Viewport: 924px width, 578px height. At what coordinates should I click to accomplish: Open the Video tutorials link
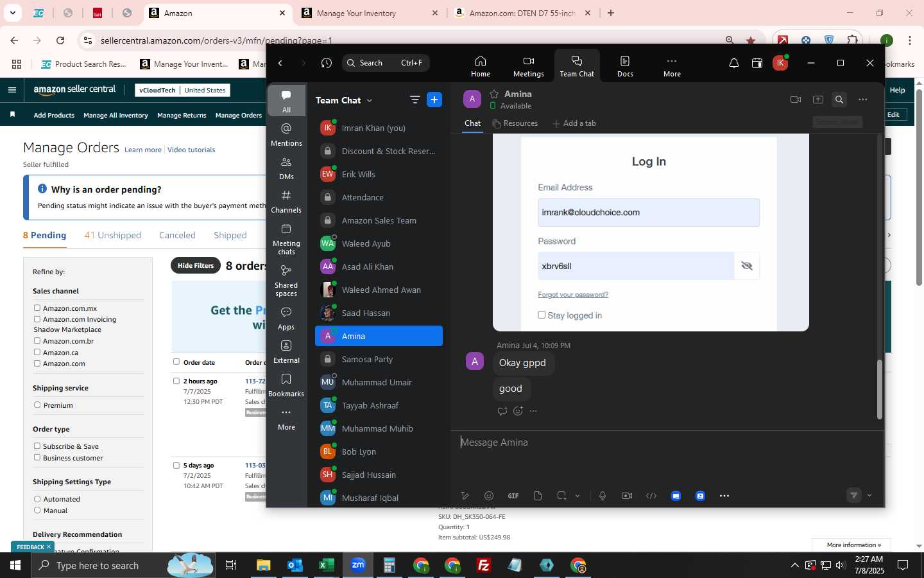(191, 150)
